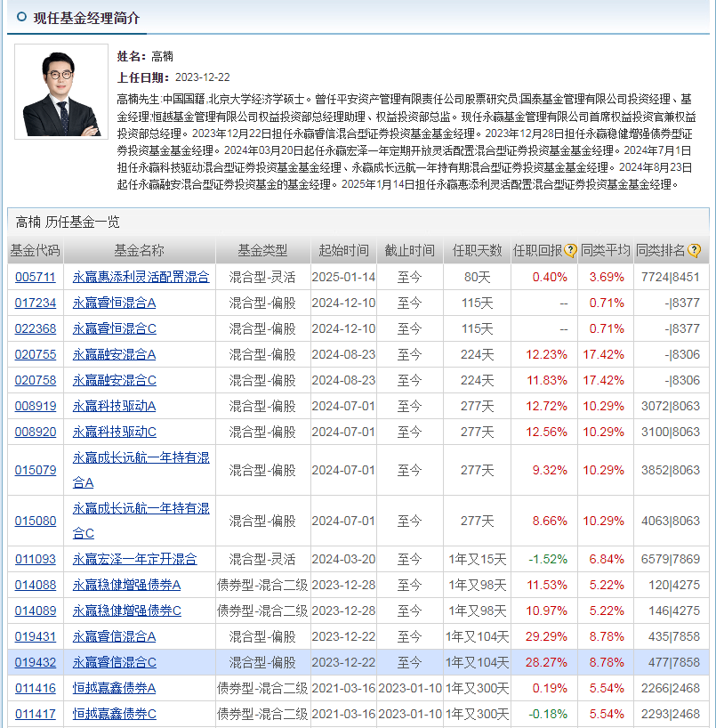Click the 任职天数 column header
716x728 pixels.
(477, 251)
